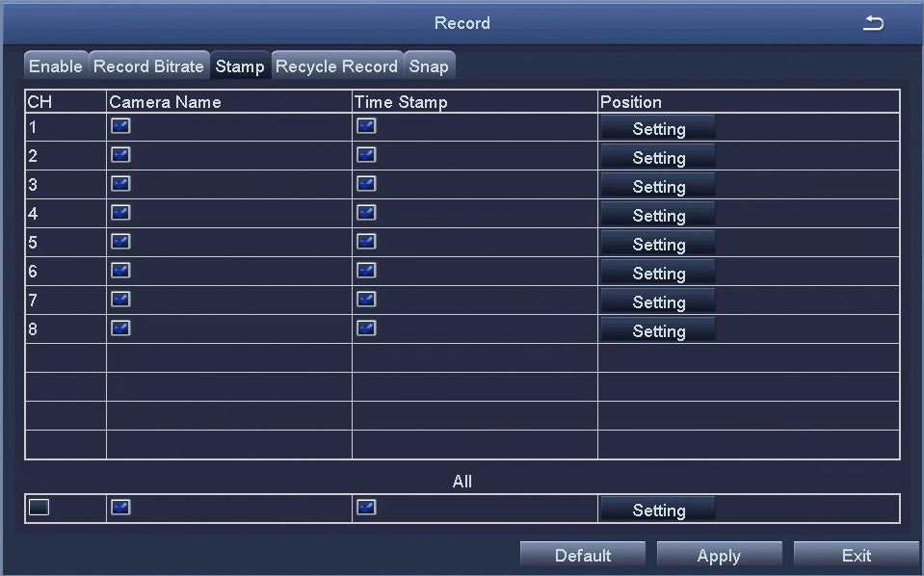The width and height of the screenshot is (924, 576).
Task: Open the Record Bitrate tab
Action: pos(148,66)
